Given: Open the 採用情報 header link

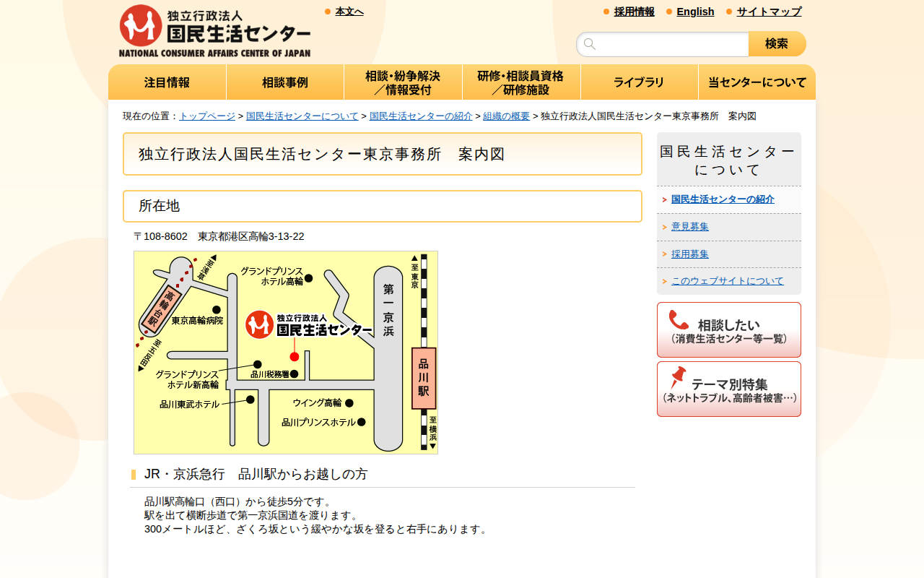Looking at the screenshot, I should [635, 12].
